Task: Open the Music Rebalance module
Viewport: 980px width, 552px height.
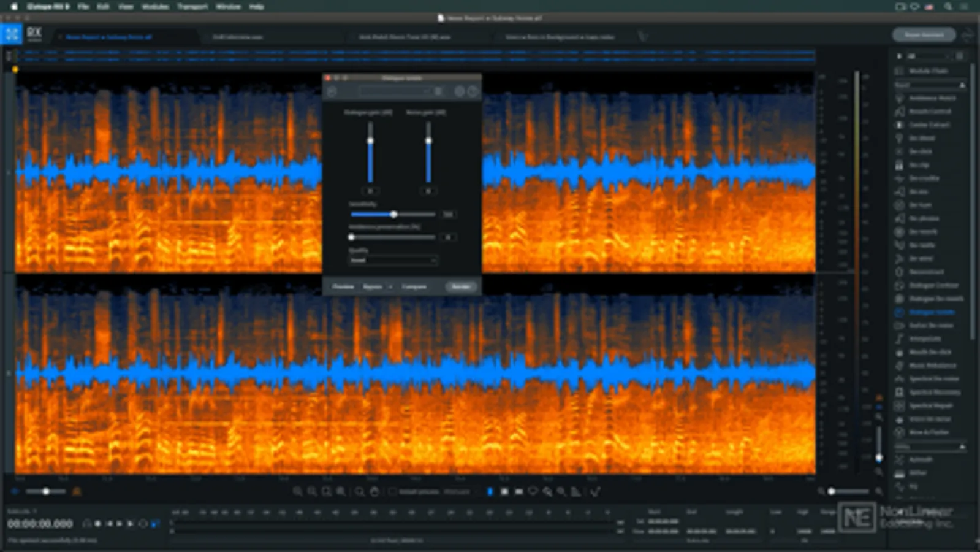Action: (932, 366)
